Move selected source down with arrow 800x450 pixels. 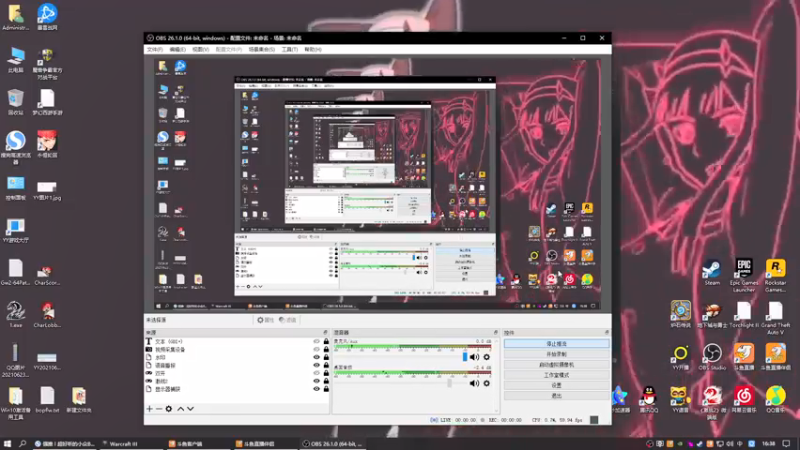point(190,409)
